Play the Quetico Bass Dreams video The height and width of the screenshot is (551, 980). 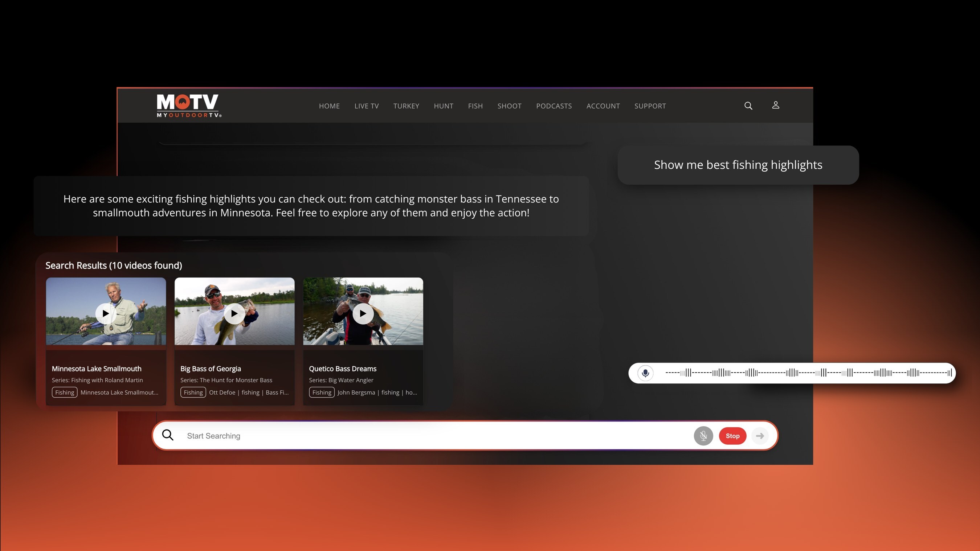(363, 313)
